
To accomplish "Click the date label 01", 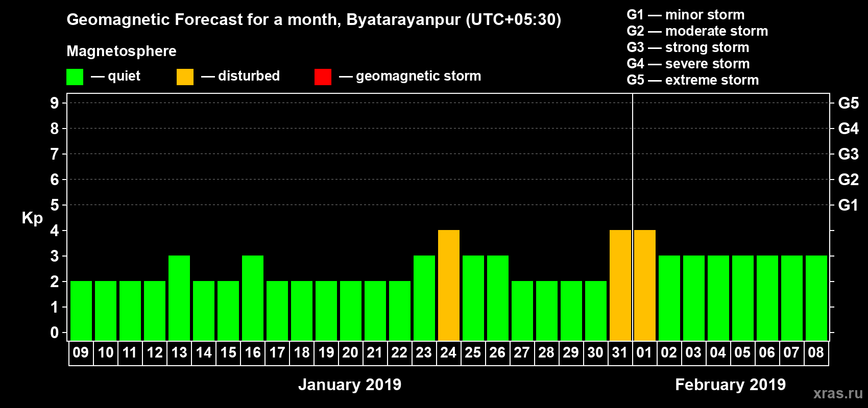I will click(644, 352).
